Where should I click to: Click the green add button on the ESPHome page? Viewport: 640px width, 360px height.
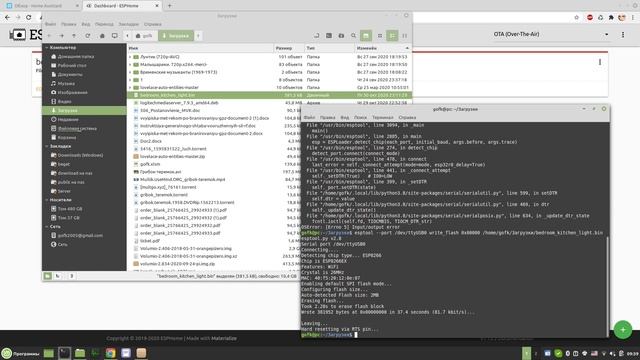coord(623,330)
